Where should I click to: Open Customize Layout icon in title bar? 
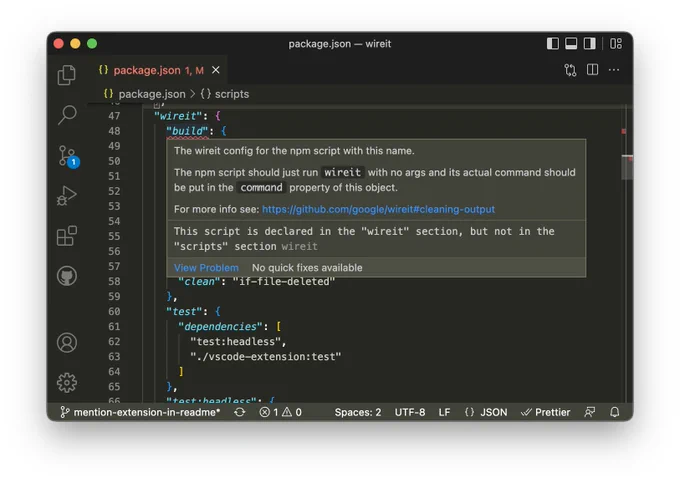tap(616, 44)
